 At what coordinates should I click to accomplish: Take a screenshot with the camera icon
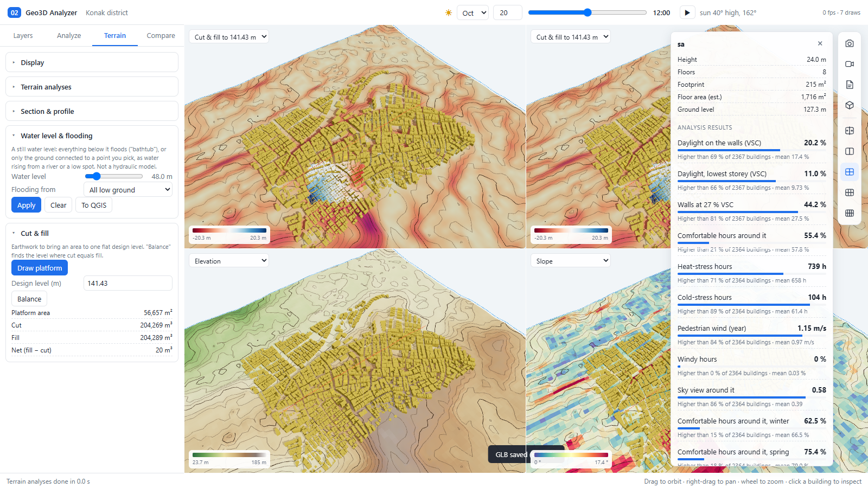850,43
